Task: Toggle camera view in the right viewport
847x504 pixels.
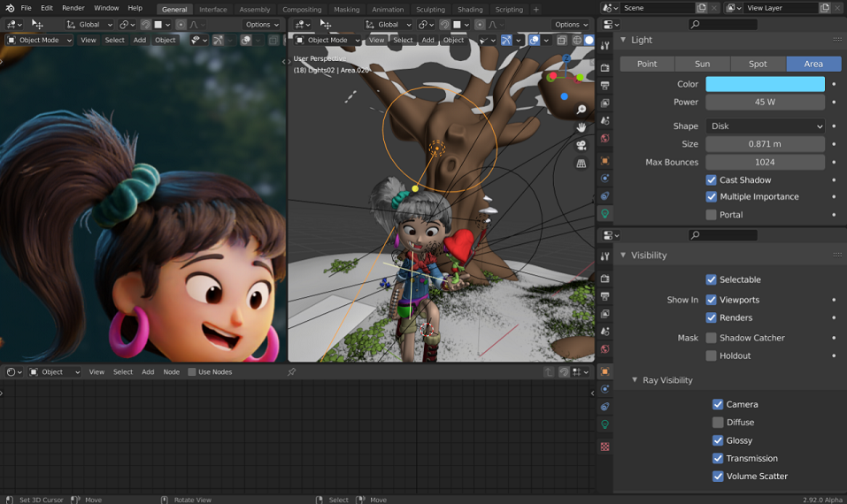Action: [581, 145]
